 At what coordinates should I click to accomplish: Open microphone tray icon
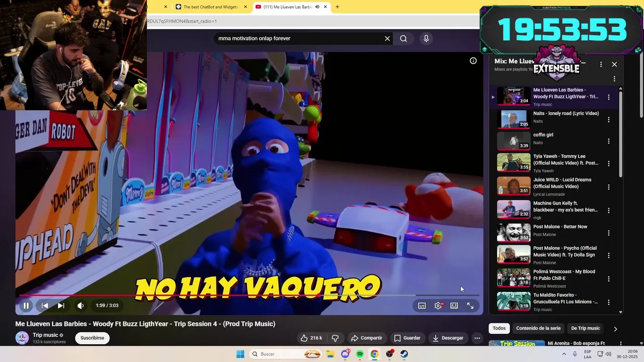point(575,354)
